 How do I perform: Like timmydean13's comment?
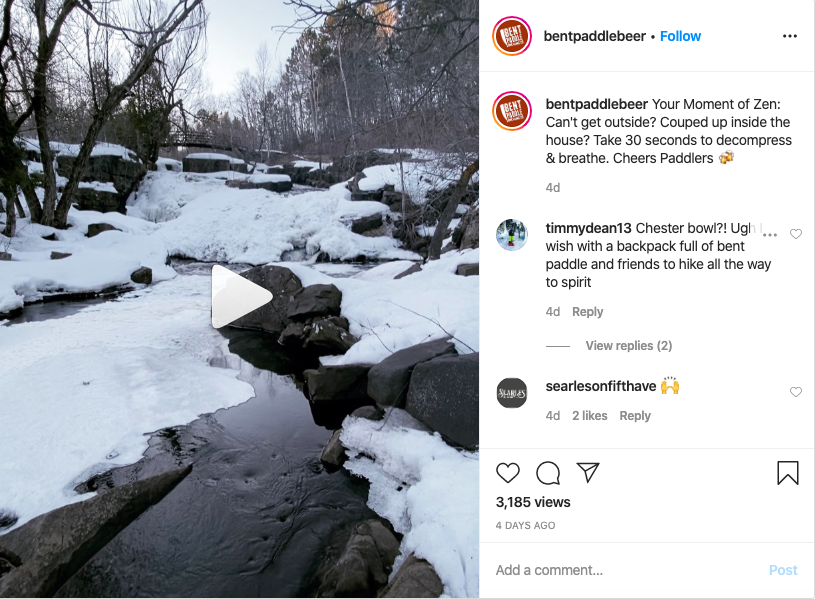[x=796, y=234]
